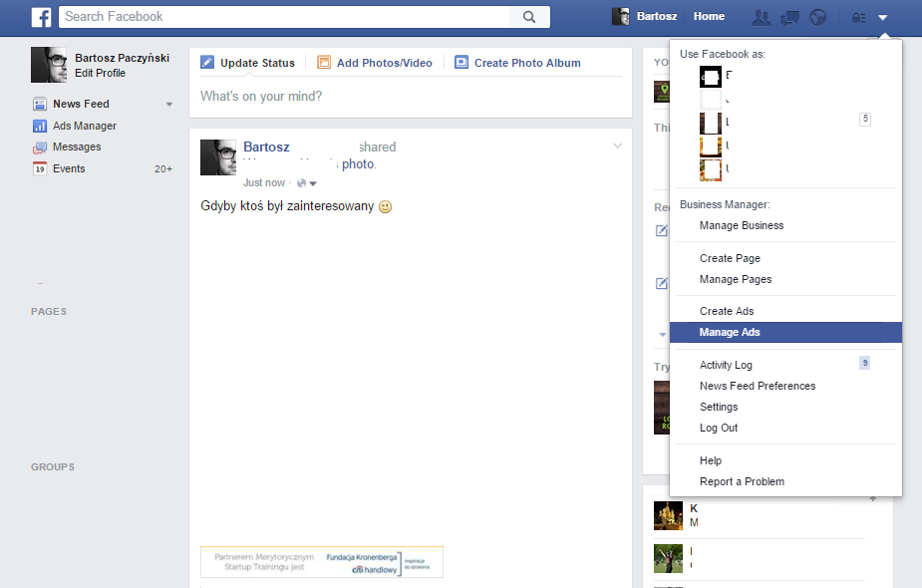The image size is (922, 588).
Task: Choose Create Ads from menu
Action: pos(727,311)
